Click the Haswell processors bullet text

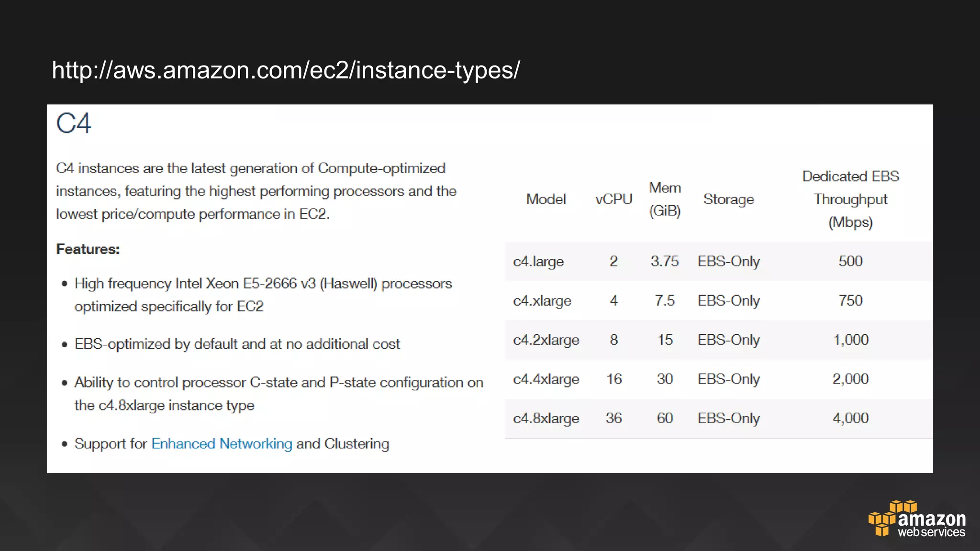click(263, 284)
